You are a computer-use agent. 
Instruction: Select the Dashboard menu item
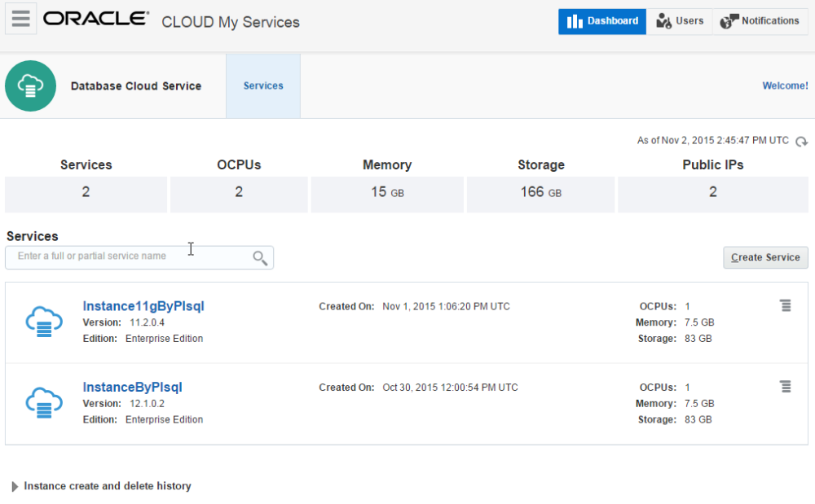point(601,20)
